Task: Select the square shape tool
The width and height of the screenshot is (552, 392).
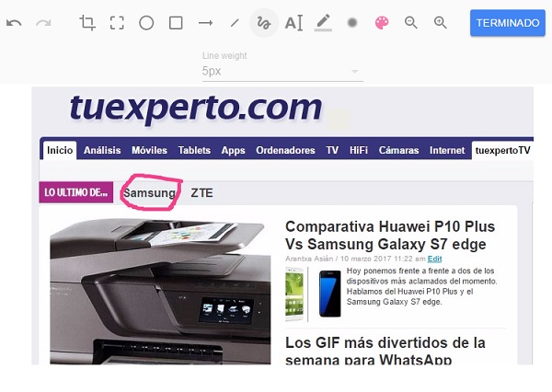Action: [176, 23]
